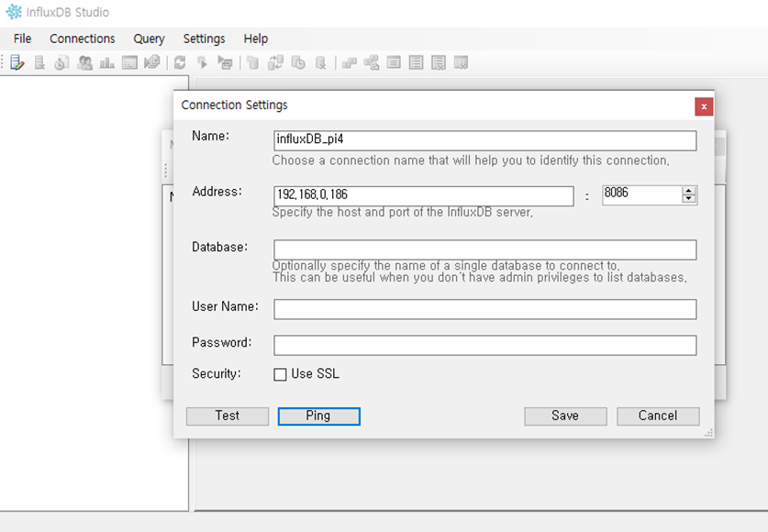Click the running queries stopwatch icon
The width and height of the screenshot is (768, 532).
point(61,62)
